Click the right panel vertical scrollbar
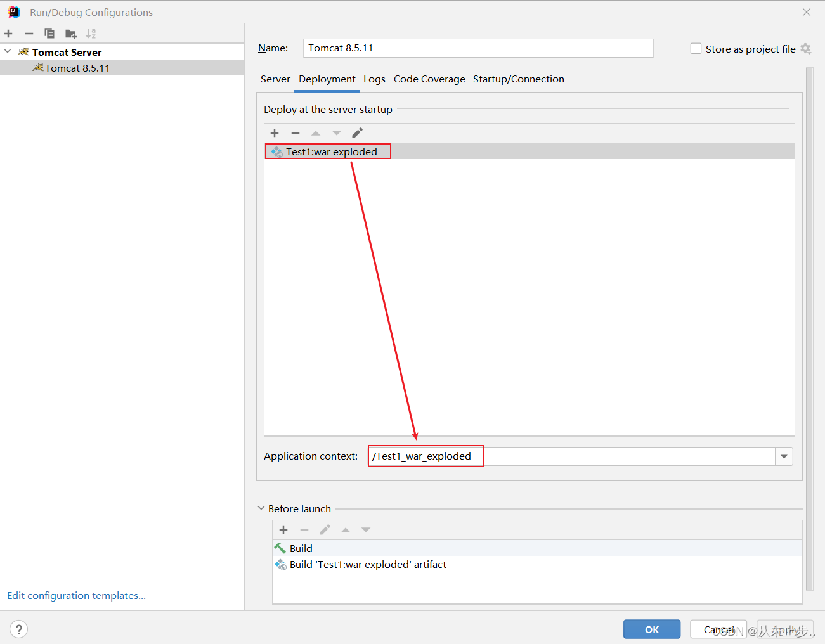825x644 pixels. pyautogui.click(x=809, y=330)
